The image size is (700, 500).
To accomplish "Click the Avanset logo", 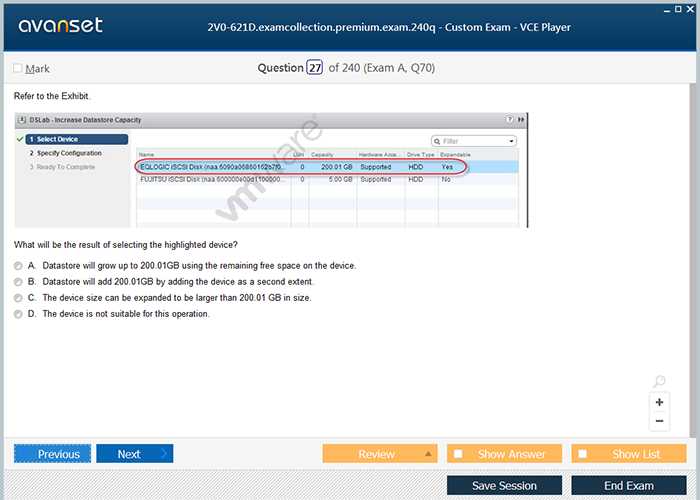I will (x=59, y=26).
